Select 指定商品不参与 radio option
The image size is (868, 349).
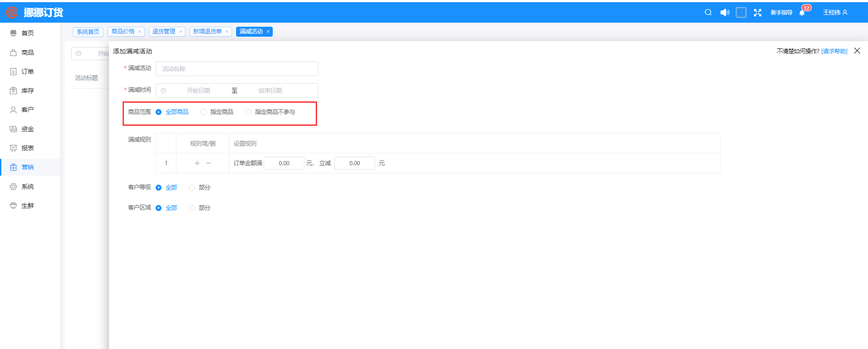click(248, 112)
